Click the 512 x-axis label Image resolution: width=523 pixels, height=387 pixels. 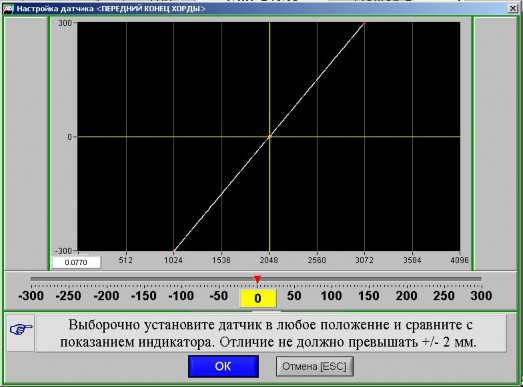click(126, 260)
